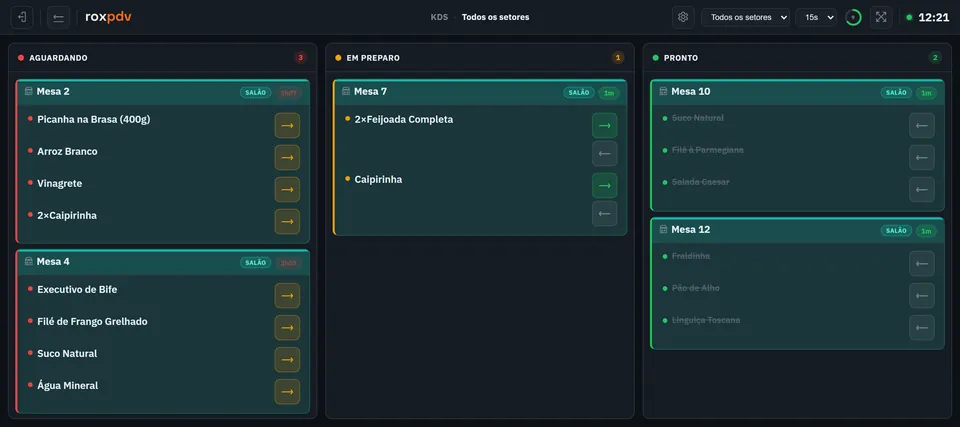Advance Executivo de Bife to preparation

tap(287, 296)
